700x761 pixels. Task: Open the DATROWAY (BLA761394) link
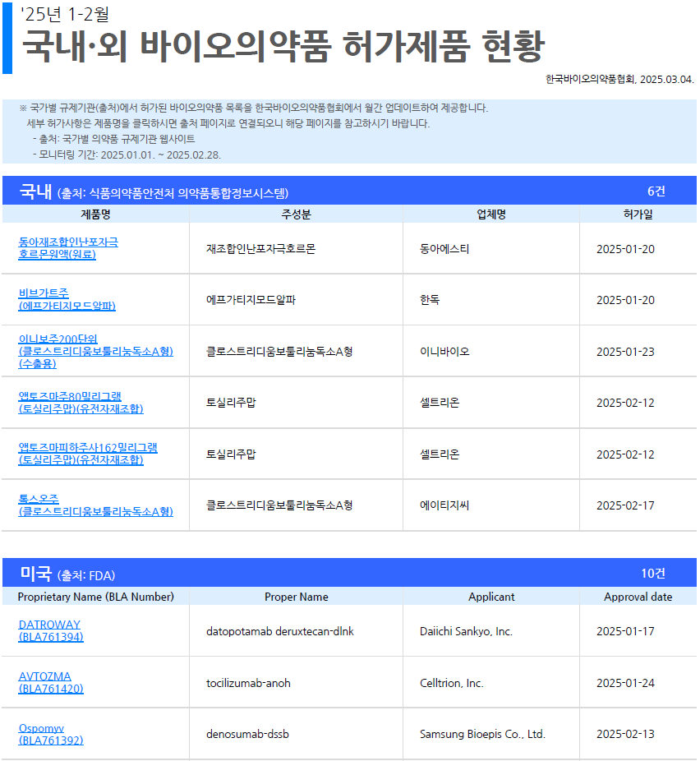pyautogui.click(x=51, y=631)
